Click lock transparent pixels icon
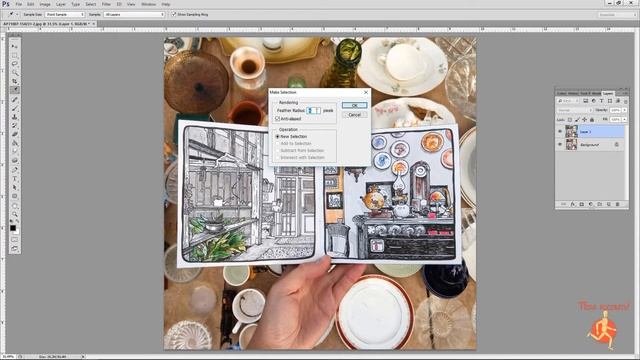Screen dimensions: 640x360 (x=570, y=120)
